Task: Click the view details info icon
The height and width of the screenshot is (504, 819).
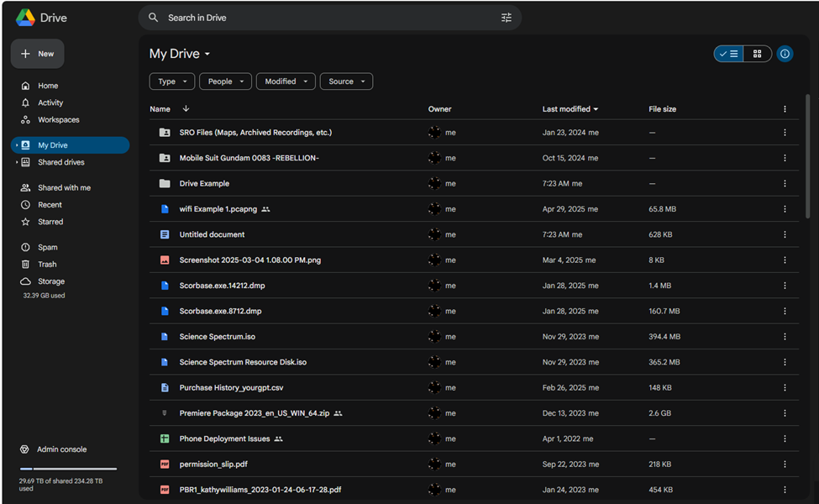Action: coord(785,54)
